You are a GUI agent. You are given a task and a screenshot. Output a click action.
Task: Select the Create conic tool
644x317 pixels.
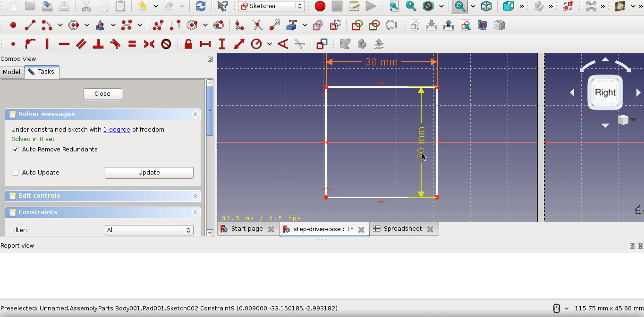click(x=100, y=25)
